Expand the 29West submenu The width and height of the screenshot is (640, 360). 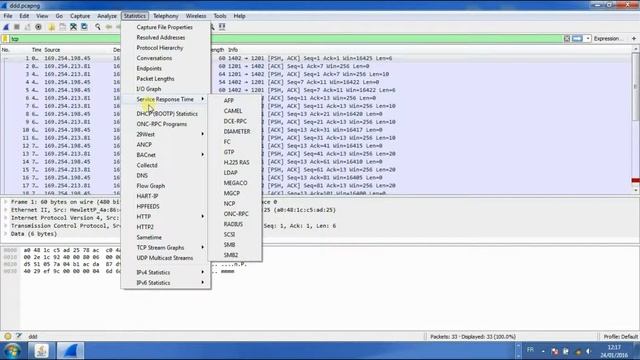coord(166,134)
